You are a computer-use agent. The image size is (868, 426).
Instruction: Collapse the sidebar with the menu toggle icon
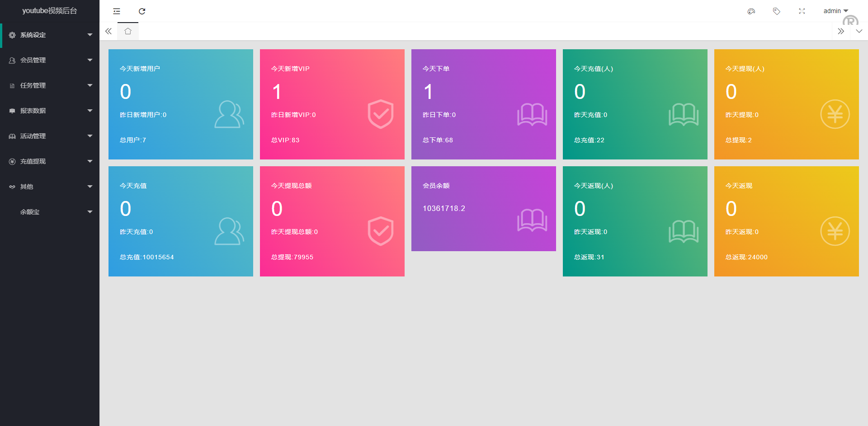(117, 11)
